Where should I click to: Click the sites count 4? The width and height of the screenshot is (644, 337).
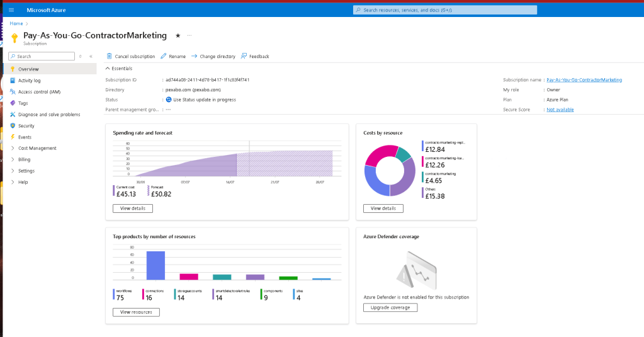(x=298, y=297)
